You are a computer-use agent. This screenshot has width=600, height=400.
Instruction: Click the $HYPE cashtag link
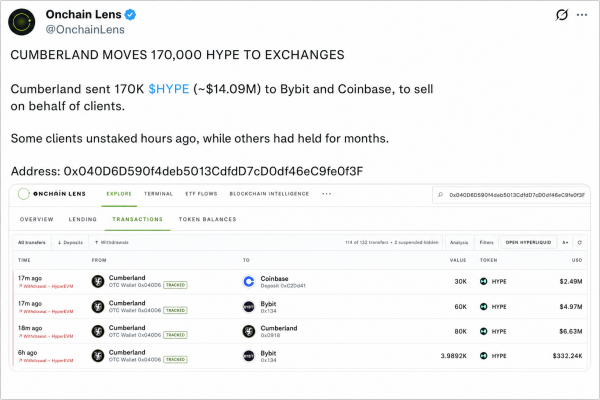click(169, 89)
